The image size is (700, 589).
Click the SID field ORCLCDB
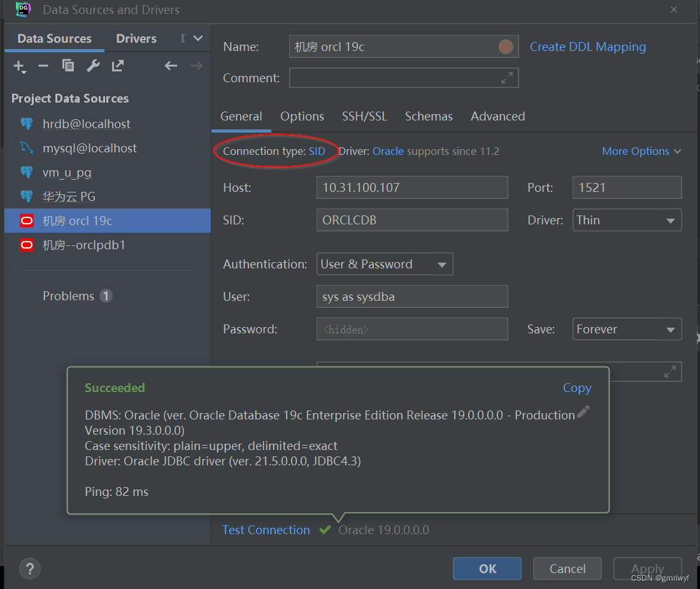pos(412,221)
